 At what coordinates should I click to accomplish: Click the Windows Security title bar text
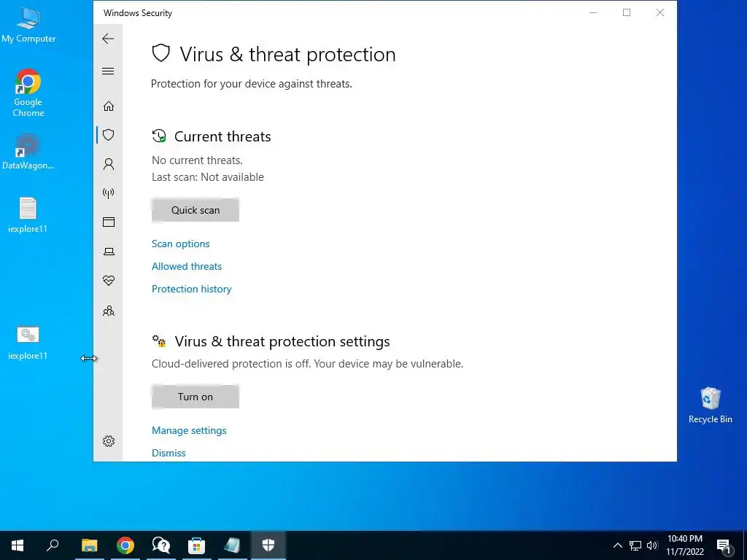point(138,13)
